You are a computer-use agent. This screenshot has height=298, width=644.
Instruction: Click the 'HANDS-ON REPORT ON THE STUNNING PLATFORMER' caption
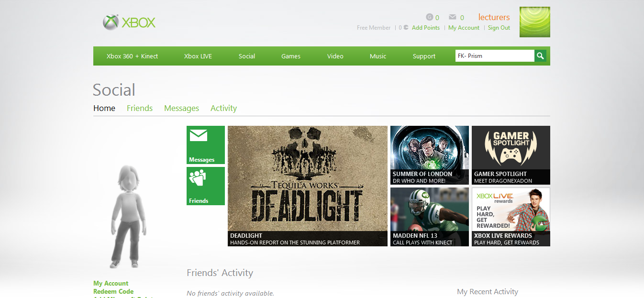[x=295, y=243]
